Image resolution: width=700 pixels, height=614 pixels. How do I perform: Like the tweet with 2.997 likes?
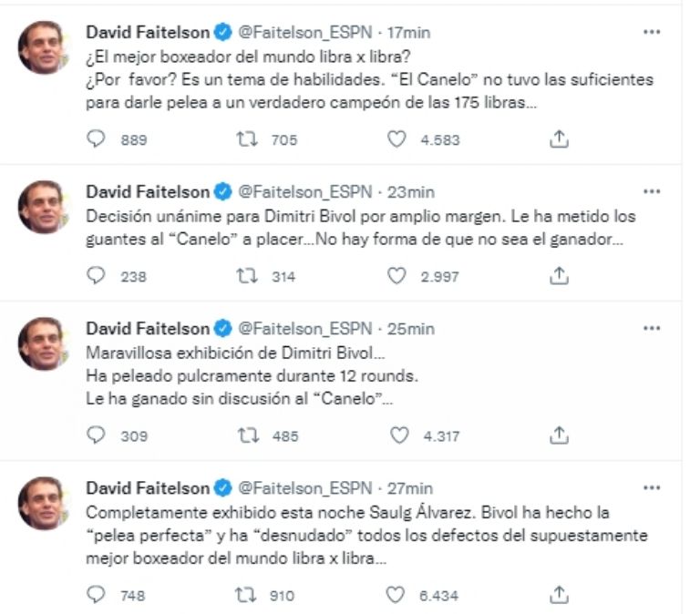pyautogui.click(x=396, y=276)
